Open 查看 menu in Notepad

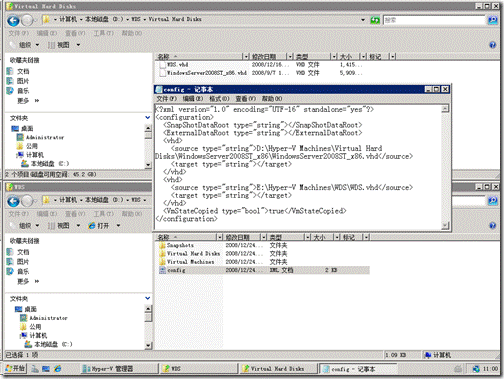click(245, 99)
